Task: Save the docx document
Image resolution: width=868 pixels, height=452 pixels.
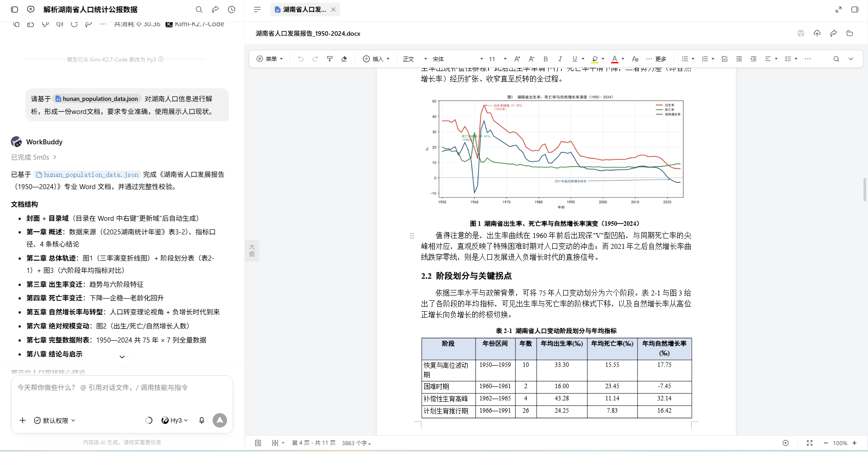Action: point(801,33)
